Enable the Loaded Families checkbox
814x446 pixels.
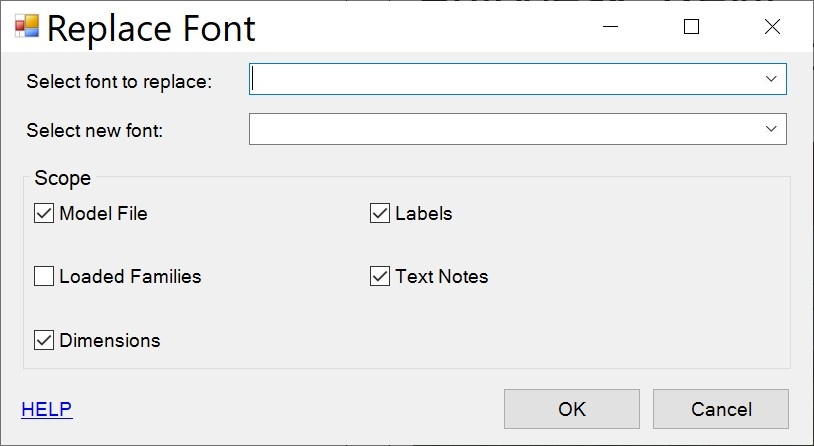44,277
